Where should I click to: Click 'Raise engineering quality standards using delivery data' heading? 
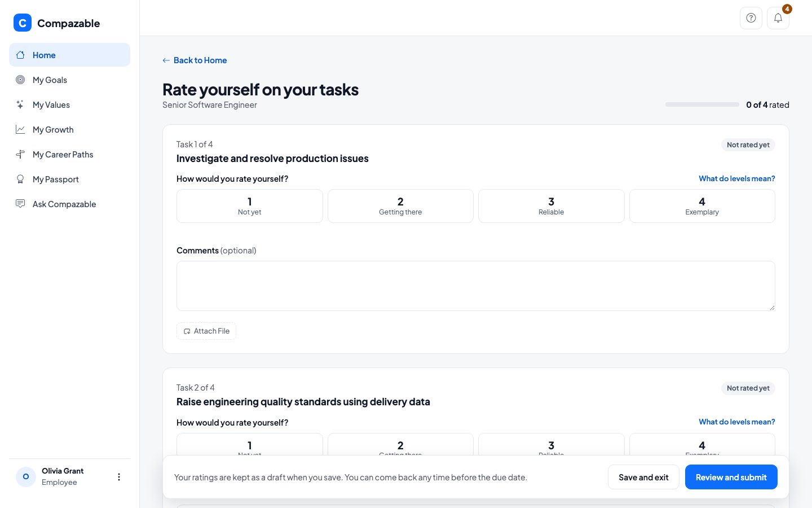(303, 402)
